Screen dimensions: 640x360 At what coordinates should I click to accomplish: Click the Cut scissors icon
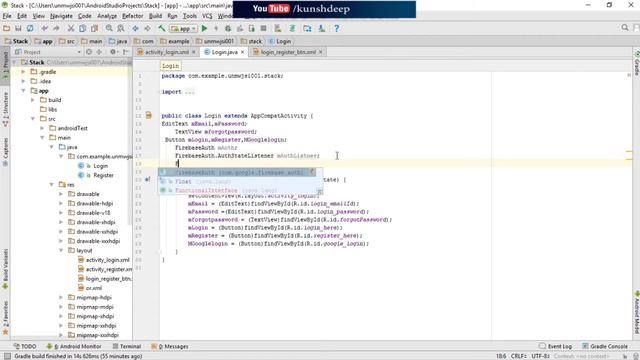(71, 29)
